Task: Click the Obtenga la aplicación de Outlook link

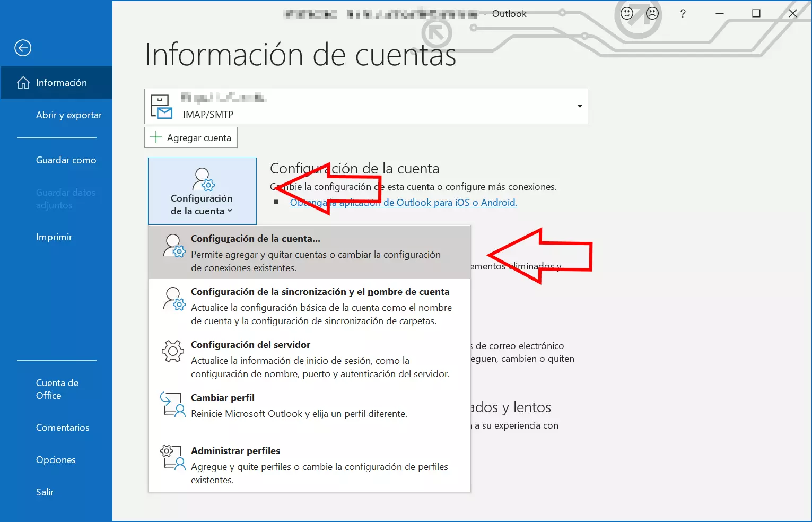Action: (x=404, y=202)
